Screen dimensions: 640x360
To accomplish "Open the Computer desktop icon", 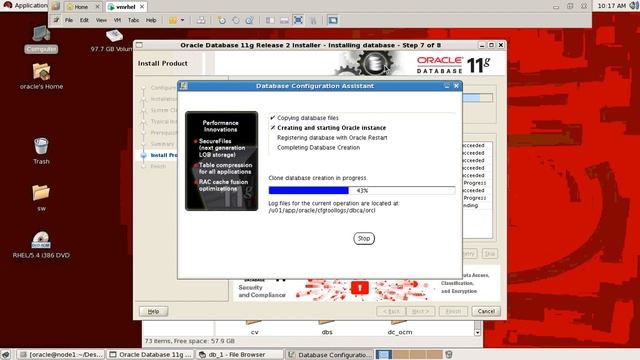I will pyautogui.click(x=41, y=39).
